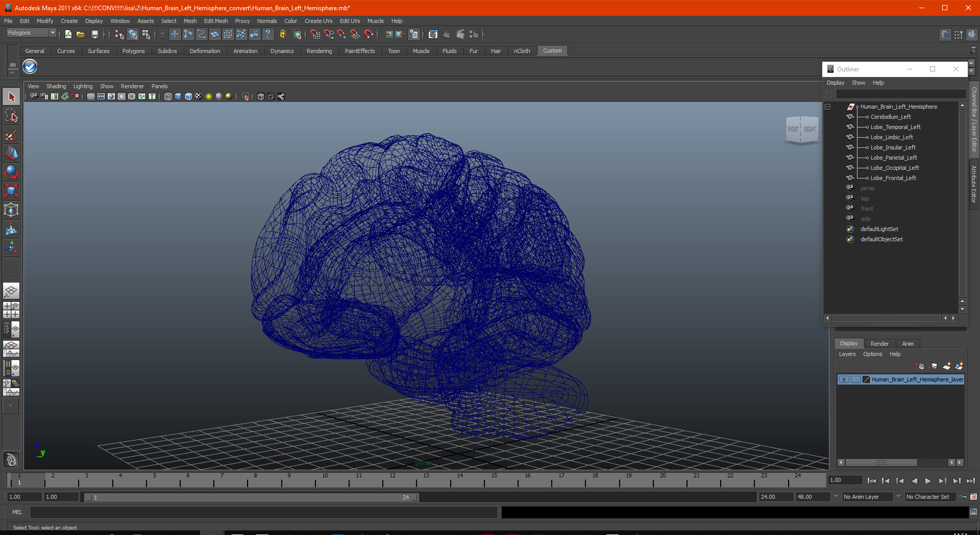Choose the Lasso select tool
Viewport: 980px width, 535px height.
pyautogui.click(x=11, y=116)
